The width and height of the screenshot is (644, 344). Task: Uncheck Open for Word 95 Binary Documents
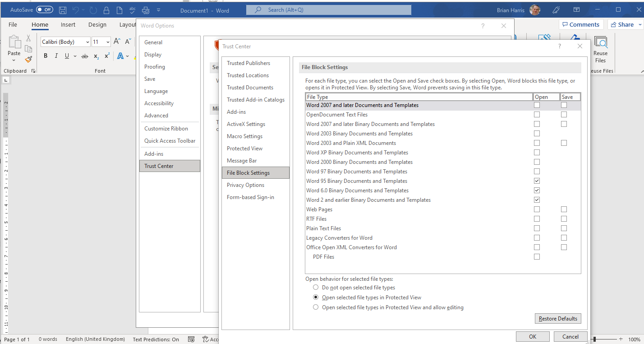point(537,181)
